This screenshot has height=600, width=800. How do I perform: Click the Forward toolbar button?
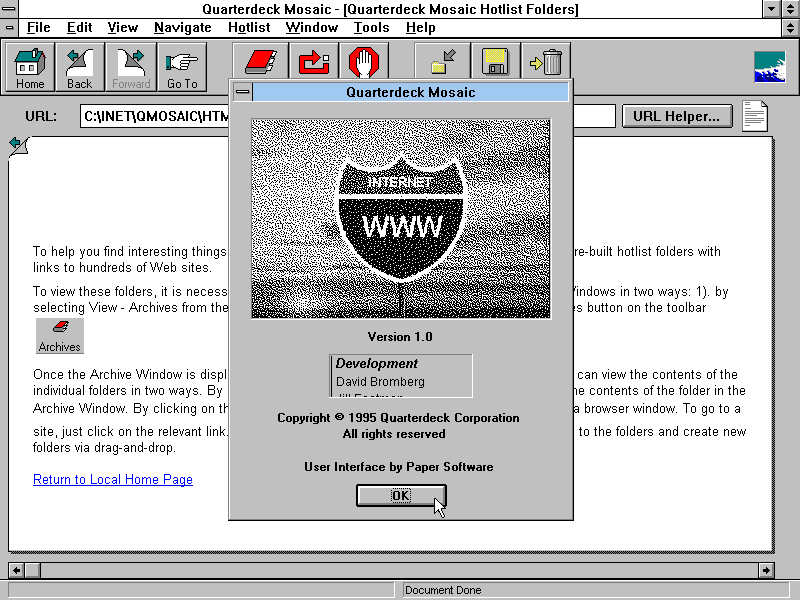131,67
